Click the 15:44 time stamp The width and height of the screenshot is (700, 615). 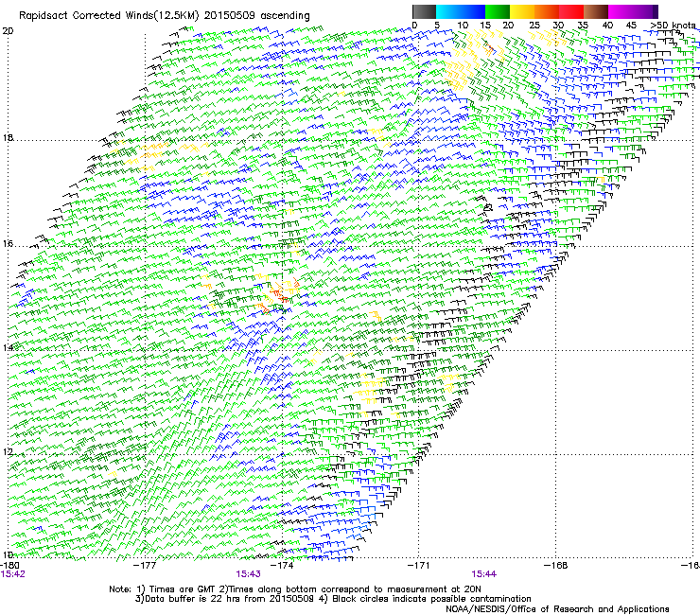click(x=484, y=574)
